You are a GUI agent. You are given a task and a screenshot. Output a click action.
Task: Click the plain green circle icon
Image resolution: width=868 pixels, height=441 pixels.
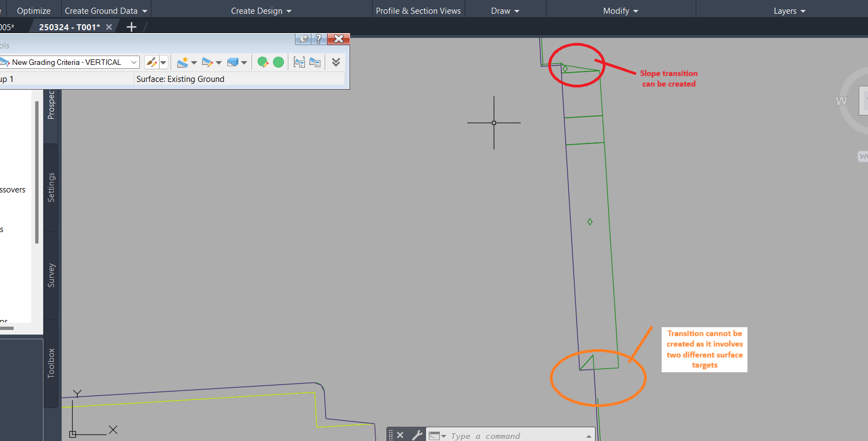pos(279,62)
